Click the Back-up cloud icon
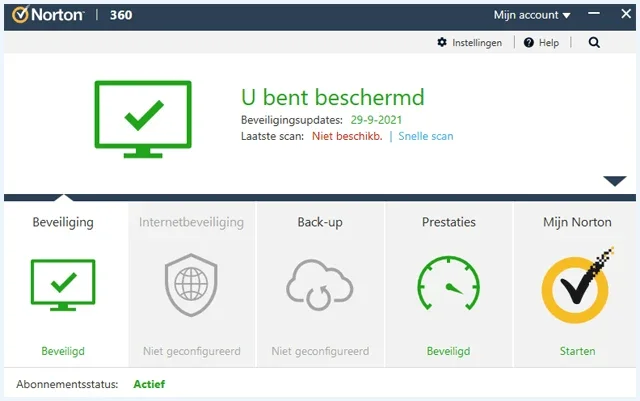Screen dimensions: 640x401 click(320, 284)
